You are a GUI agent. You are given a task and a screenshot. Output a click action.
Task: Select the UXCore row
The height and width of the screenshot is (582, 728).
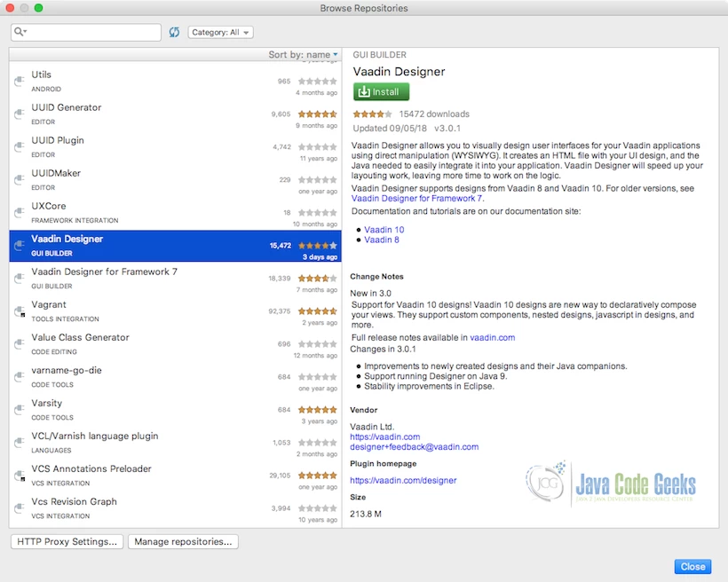(175, 213)
